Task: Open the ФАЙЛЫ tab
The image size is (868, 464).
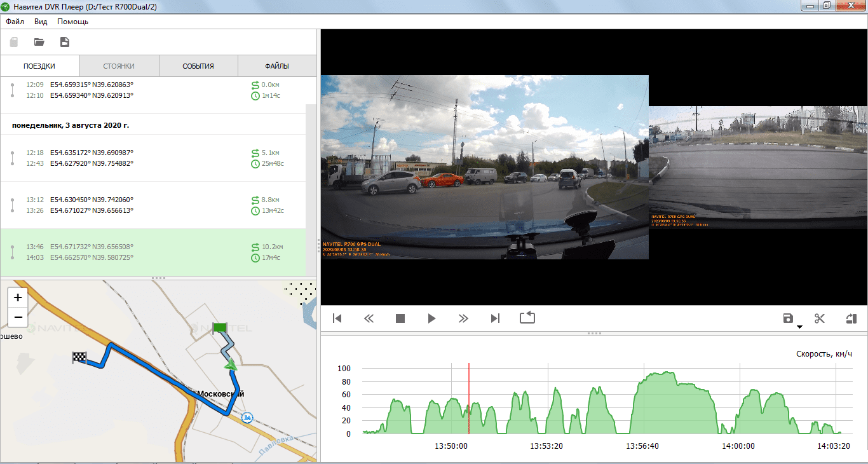Action: (x=277, y=66)
